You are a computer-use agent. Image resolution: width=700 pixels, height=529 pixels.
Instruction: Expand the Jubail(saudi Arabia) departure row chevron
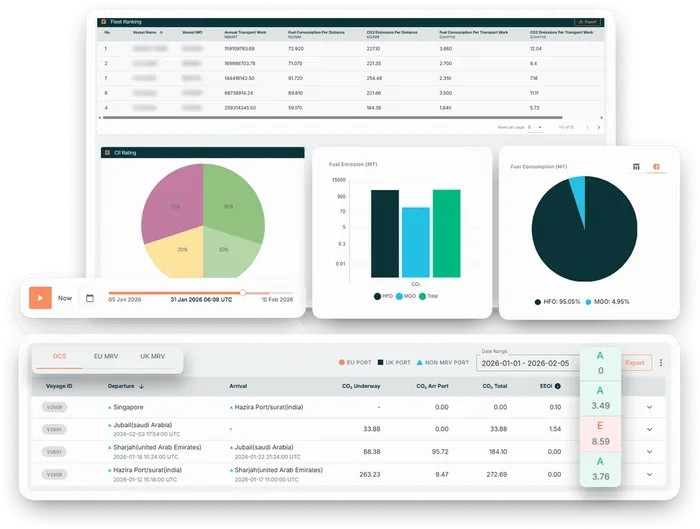point(650,429)
